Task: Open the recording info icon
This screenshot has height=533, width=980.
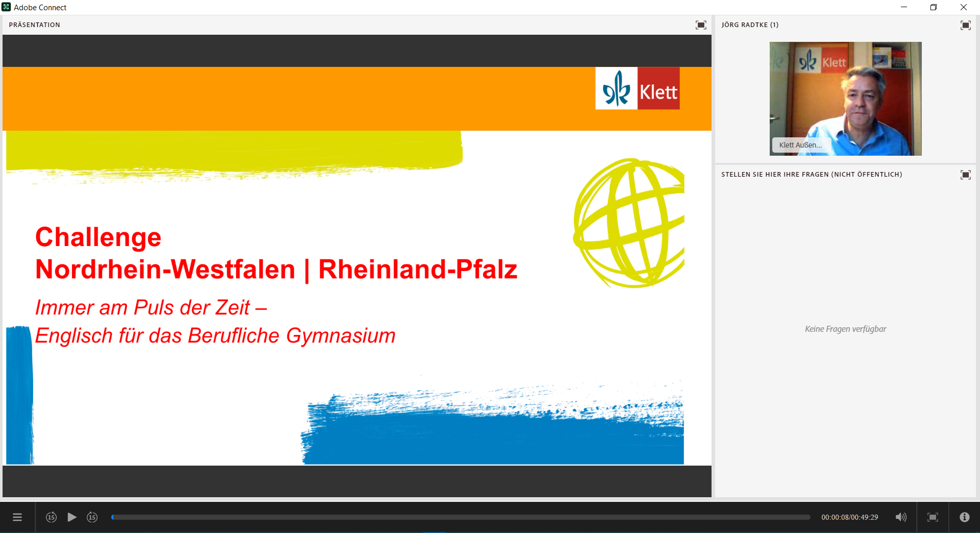Action: 964,517
